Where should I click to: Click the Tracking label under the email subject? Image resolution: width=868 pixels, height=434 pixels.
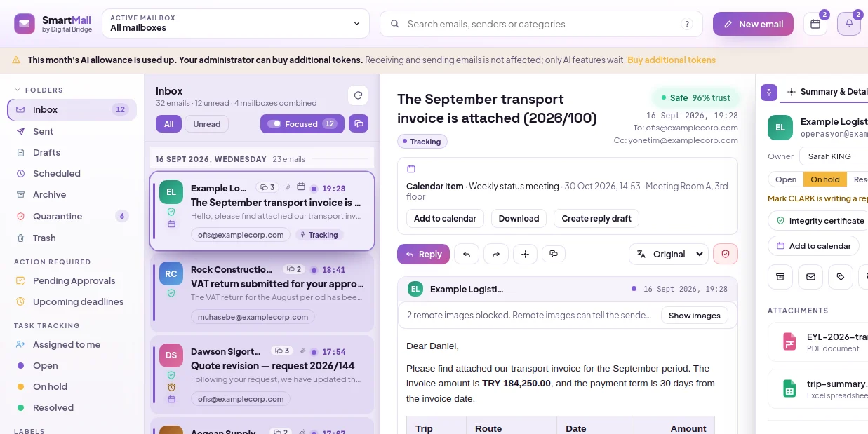(422, 142)
